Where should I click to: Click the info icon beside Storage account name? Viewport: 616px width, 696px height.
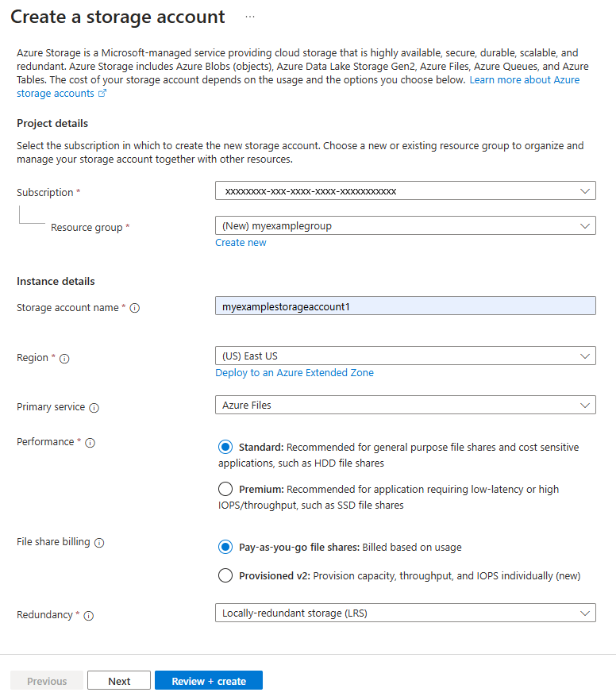[x=134, y=307]
